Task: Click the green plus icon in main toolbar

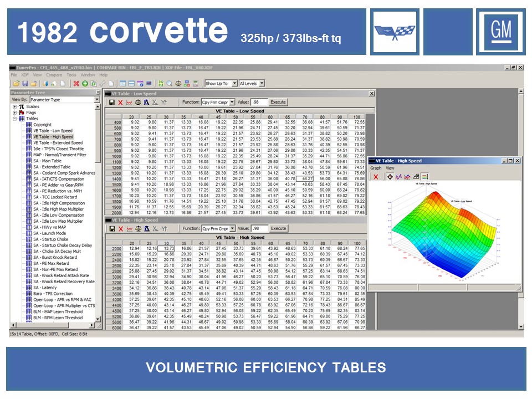Action: point(85,84)
